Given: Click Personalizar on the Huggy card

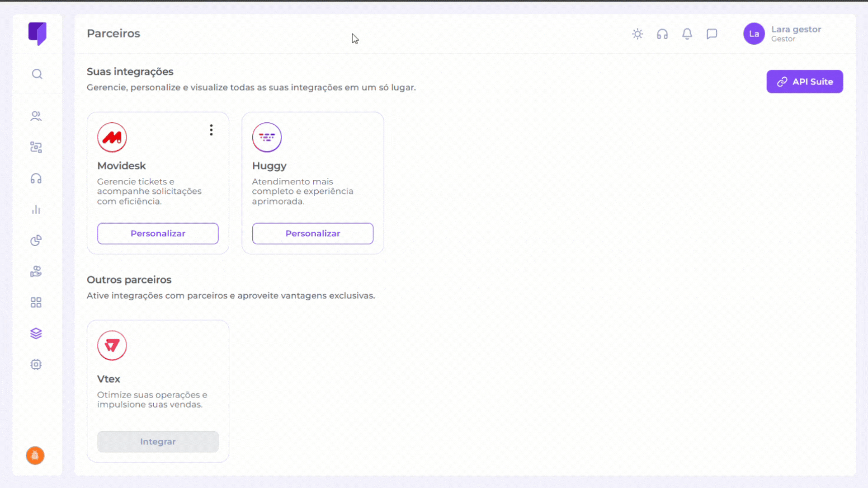Looking at the screenshot, I should click(x=313, y=234).
